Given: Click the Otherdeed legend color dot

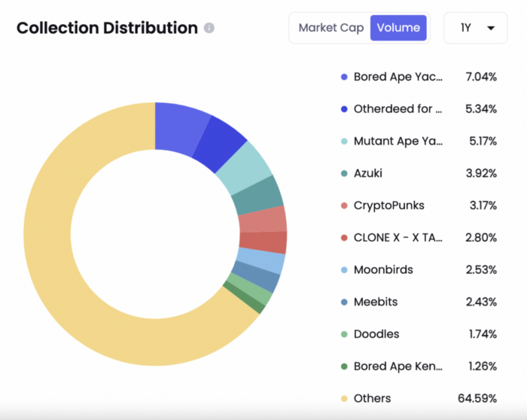Looking at the screenshot, I should (x=344, y=109).
